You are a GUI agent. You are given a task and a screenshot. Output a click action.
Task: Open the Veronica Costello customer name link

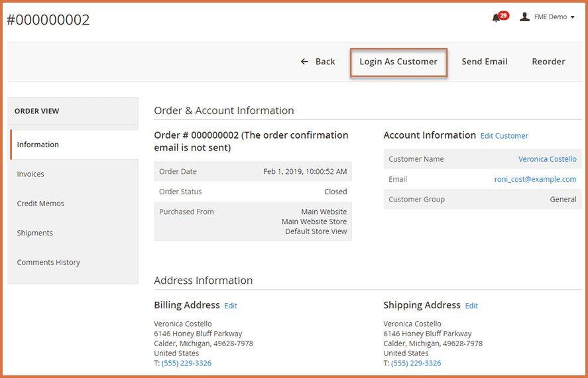click(547, 159)
